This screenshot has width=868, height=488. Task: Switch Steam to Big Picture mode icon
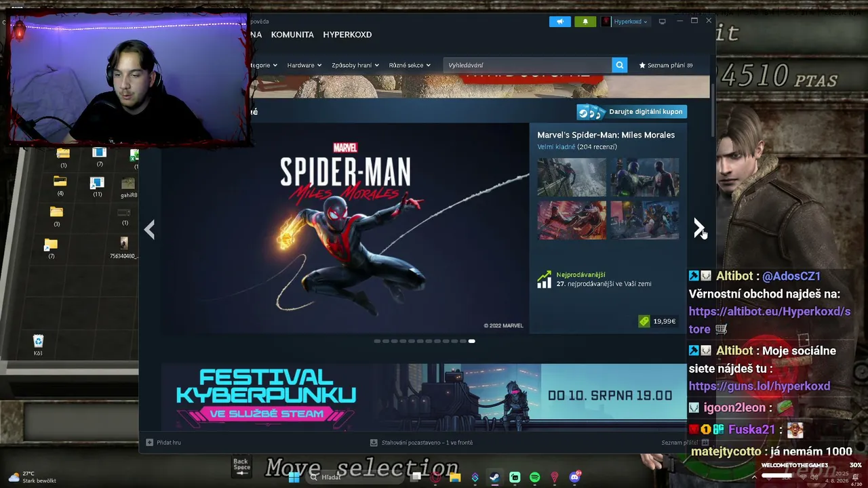point(663,22)
